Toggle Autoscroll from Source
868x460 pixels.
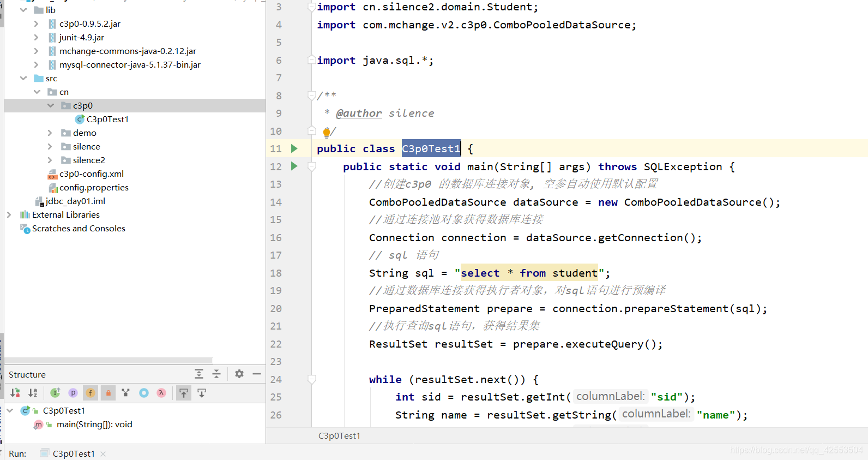tap(202, 393)
